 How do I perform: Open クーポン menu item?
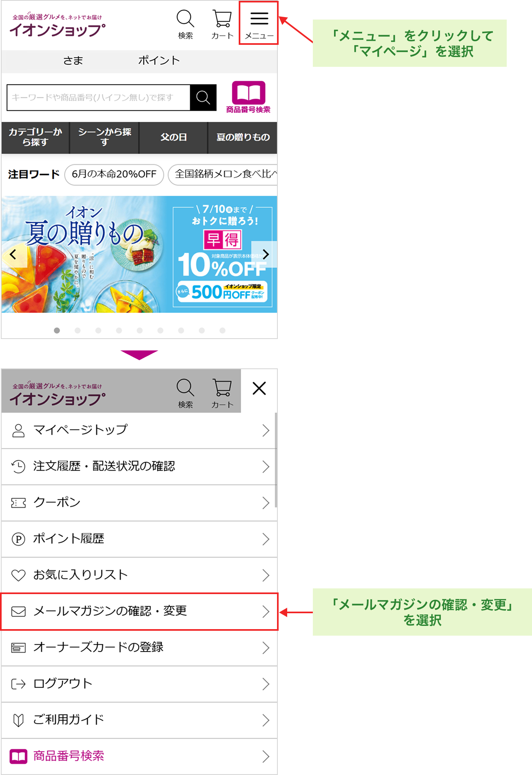point(139,503)
